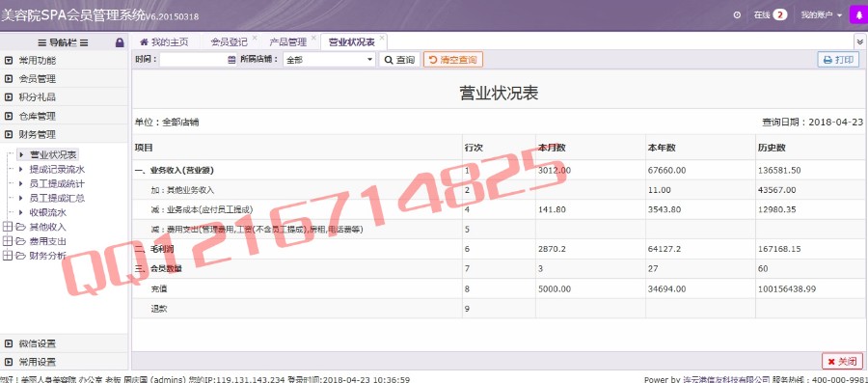Select the 充值 row label
This screenshot has width=868, height=383.
pyautogui.click(x=159, y=288)
